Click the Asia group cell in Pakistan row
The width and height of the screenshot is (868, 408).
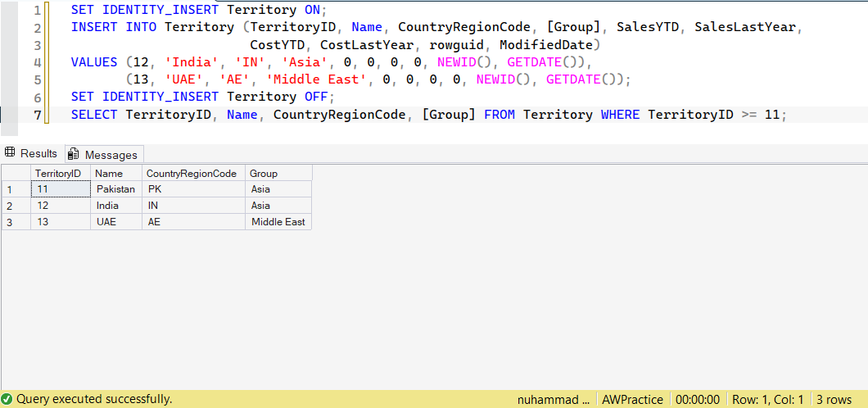click(278, 188)
